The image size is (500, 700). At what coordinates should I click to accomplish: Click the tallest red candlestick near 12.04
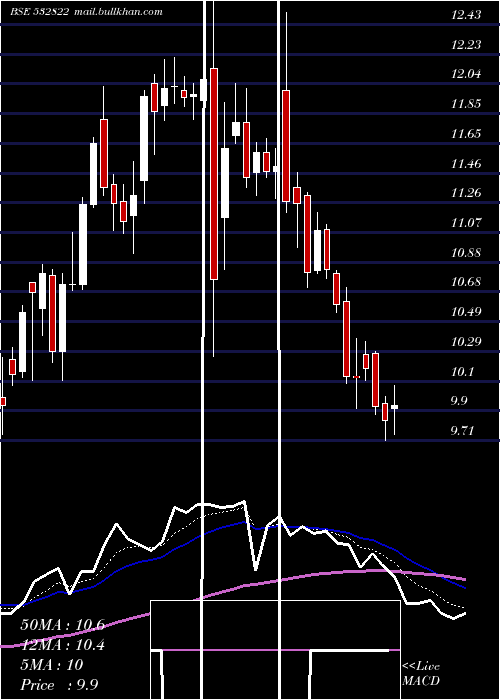click(214, 174)
